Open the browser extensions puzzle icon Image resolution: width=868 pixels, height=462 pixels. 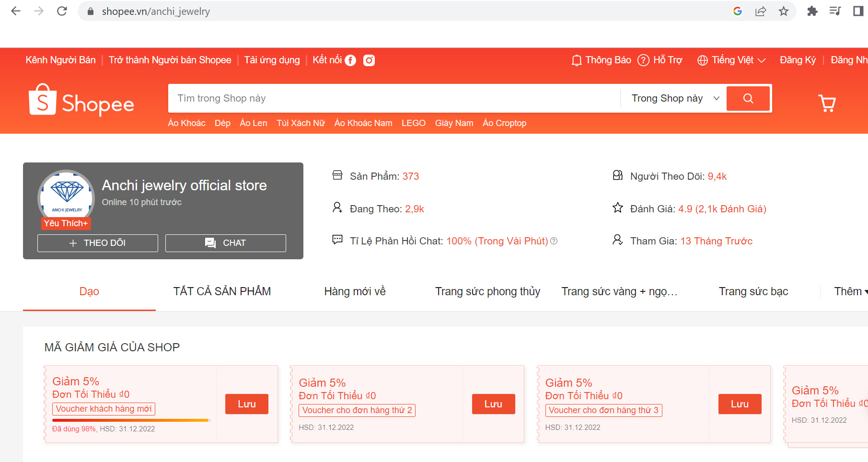point(812,12)
